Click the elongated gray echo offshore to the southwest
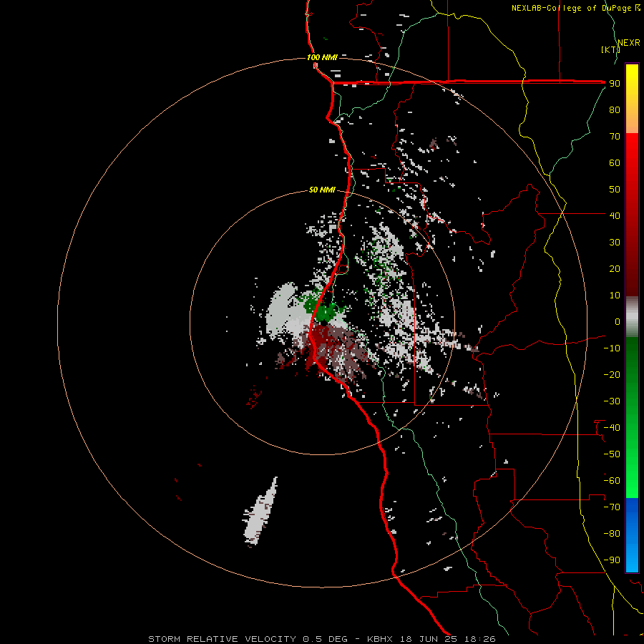 click(x=260, y=512)
